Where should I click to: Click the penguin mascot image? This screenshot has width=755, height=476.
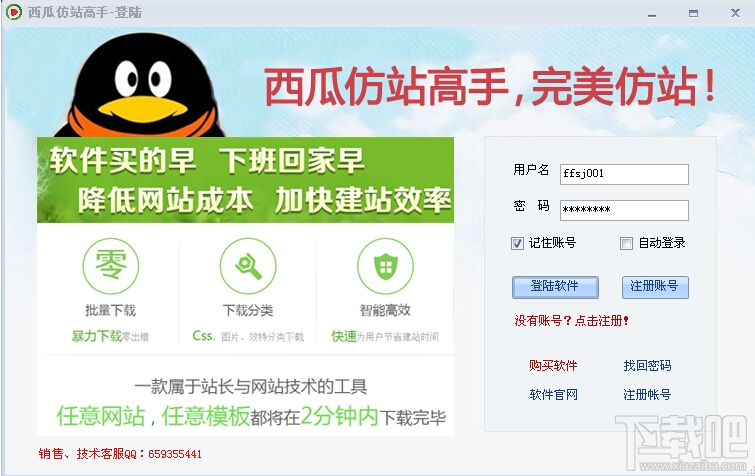click(x=140, y=85)
